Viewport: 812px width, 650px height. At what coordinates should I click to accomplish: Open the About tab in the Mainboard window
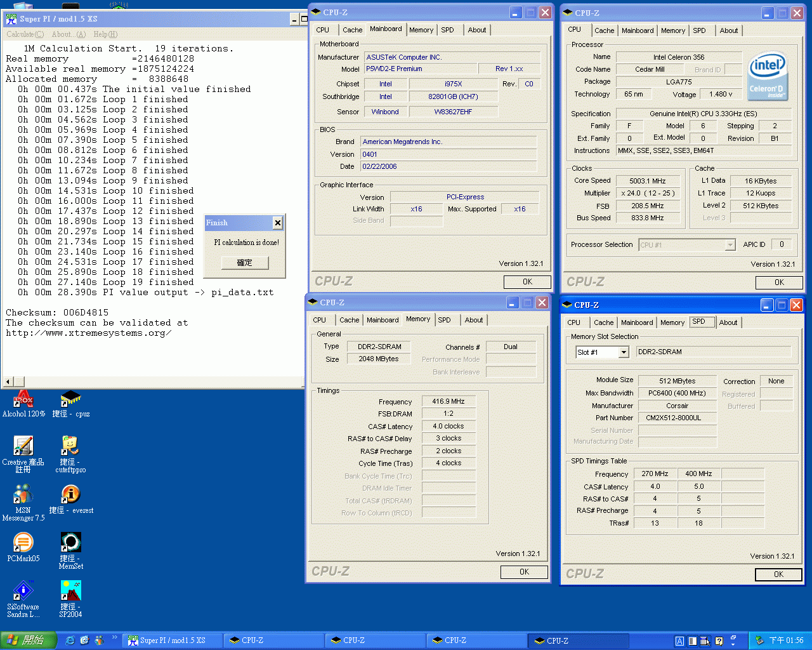point(477,30)
